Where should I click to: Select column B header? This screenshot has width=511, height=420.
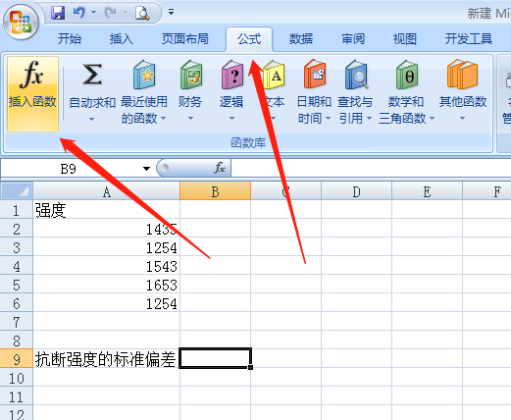tap(215, 191)
